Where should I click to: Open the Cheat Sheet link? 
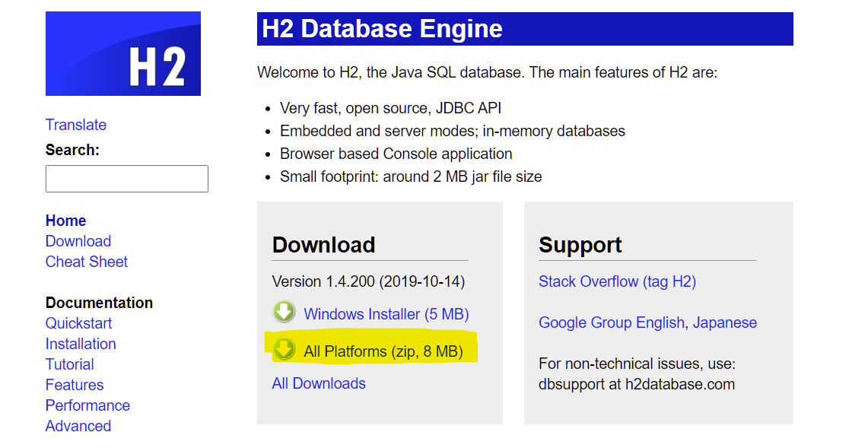click(87, 262)
